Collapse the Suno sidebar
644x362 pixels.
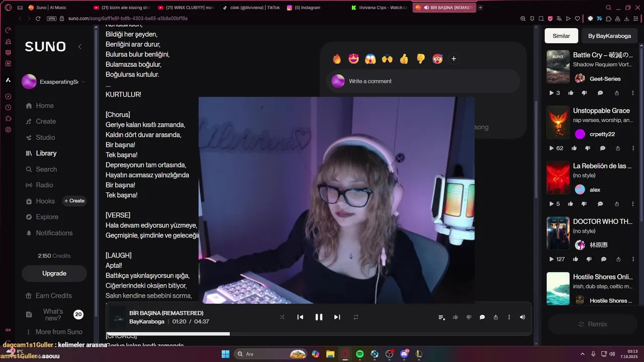79,47
